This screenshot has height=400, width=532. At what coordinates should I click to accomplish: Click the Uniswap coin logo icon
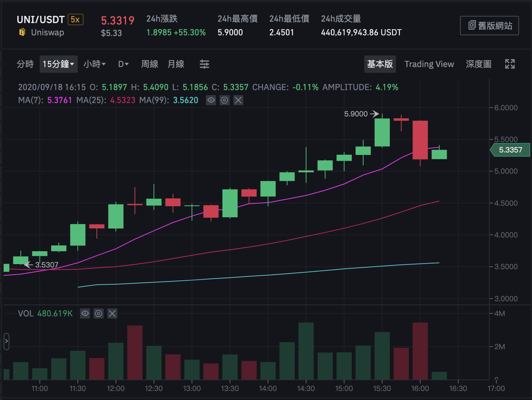[x=22, y=32]
